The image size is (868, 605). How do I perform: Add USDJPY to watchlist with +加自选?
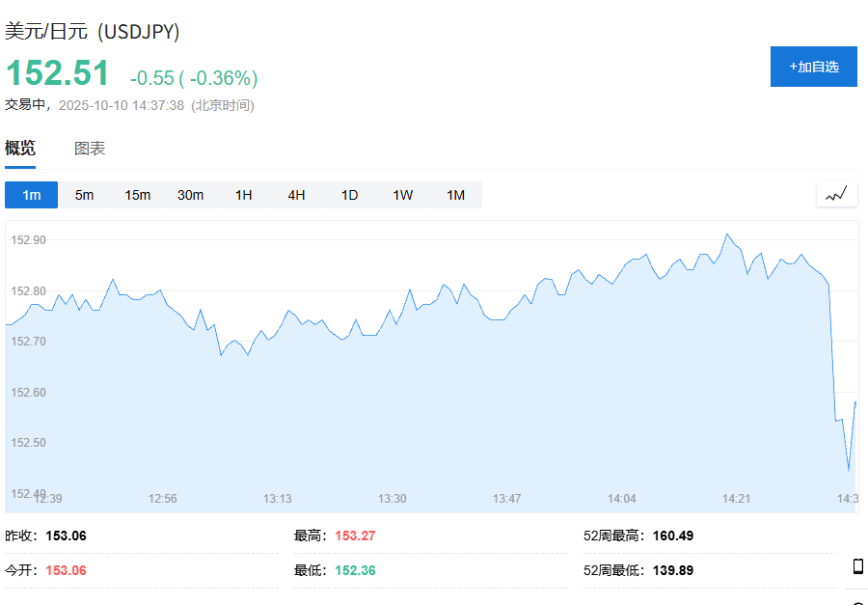(x=813, y=67)
